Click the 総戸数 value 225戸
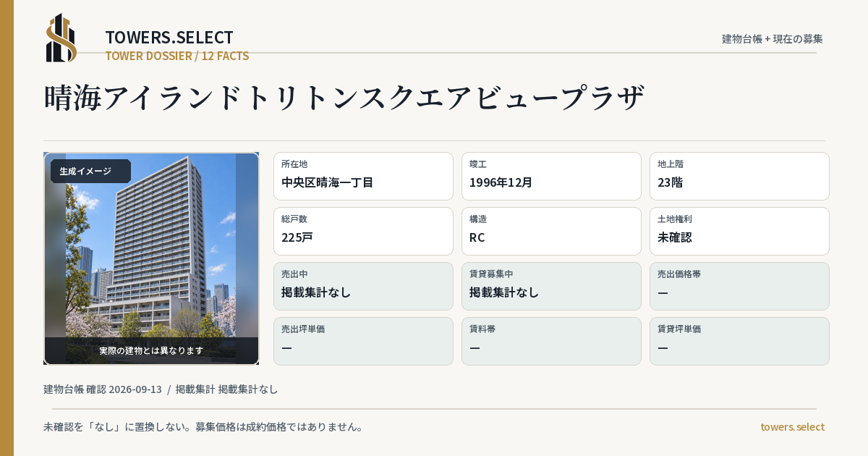Viewport: 868px width, 456px height. point(297,237)
